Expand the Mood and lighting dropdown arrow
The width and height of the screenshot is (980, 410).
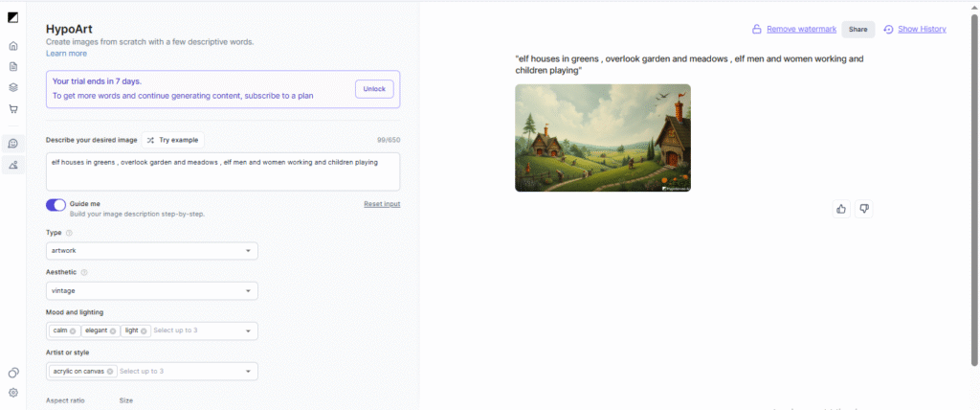(249, 331)
